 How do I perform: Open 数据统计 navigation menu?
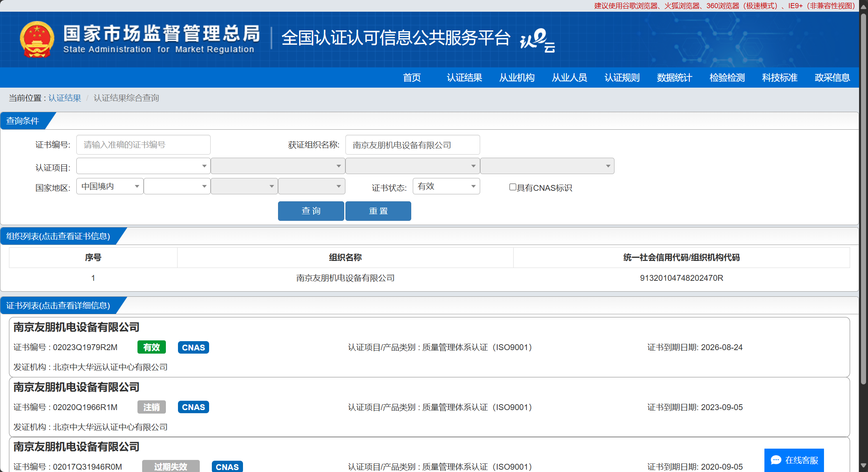tap(675, 77)
